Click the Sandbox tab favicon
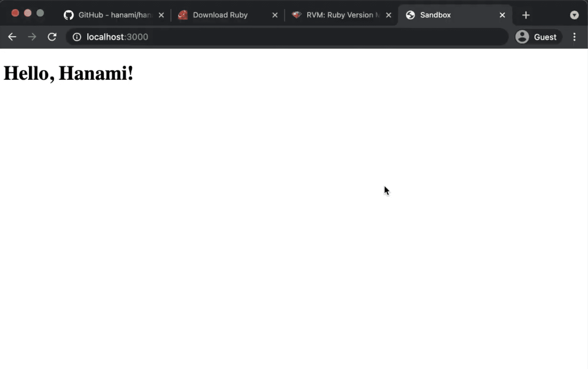Viewport: 588px width, 369px height. tap(410, 15)
